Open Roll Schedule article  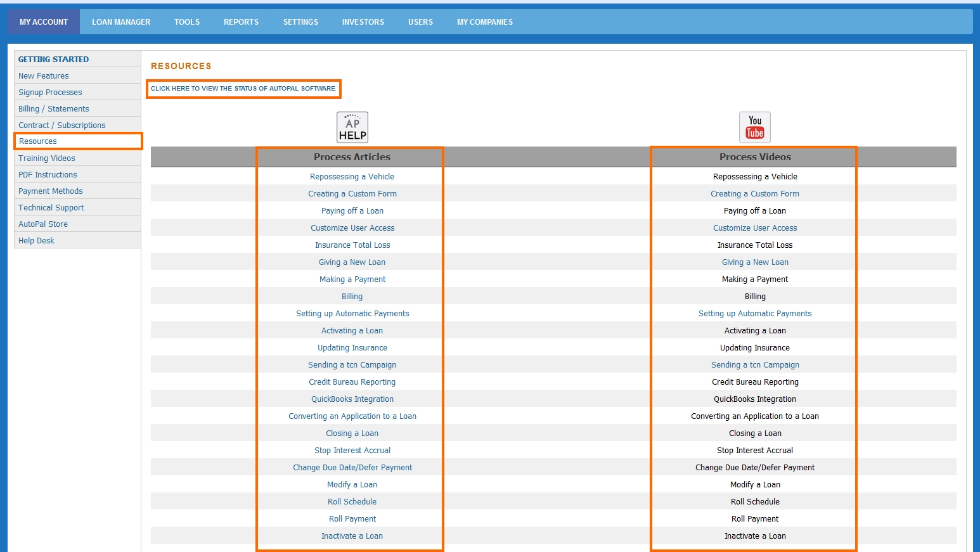352,502
